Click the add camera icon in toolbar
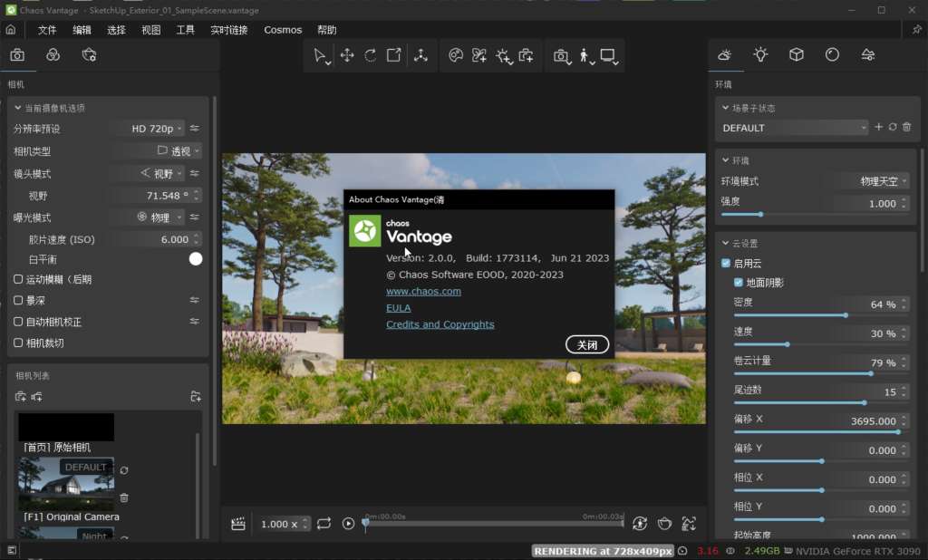The image size is (928, 560). [x=527, y=55]
